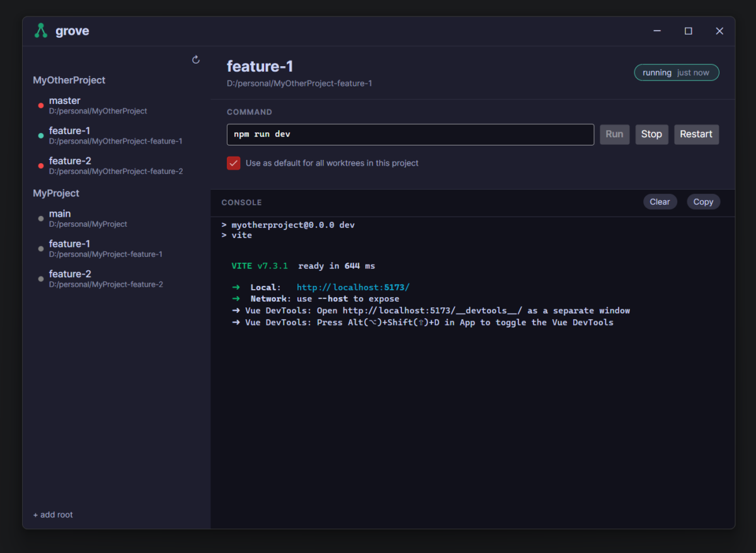Copy the console output
756x553 pixels.
[703, 202]
